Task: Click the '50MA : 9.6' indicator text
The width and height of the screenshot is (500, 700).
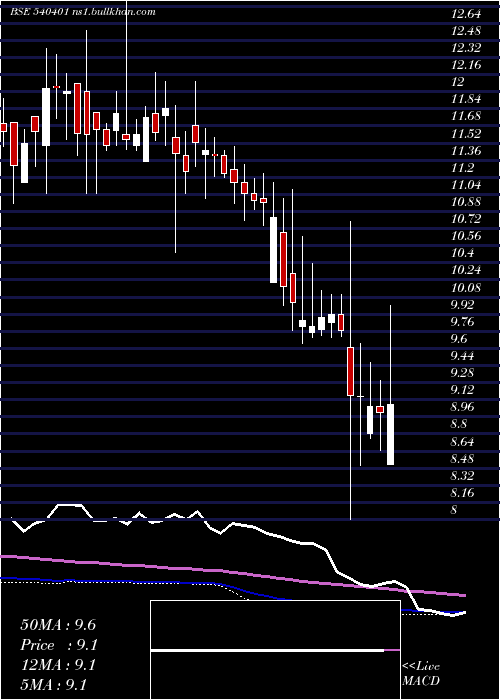Action: pos(58,625)
